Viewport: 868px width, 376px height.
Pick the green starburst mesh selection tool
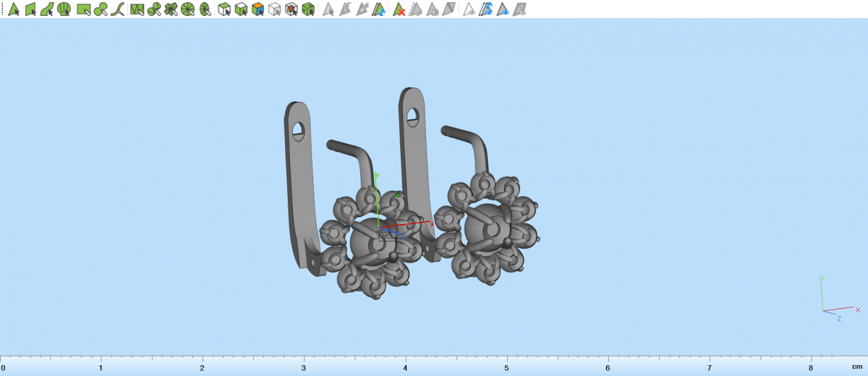pos(171,9)
